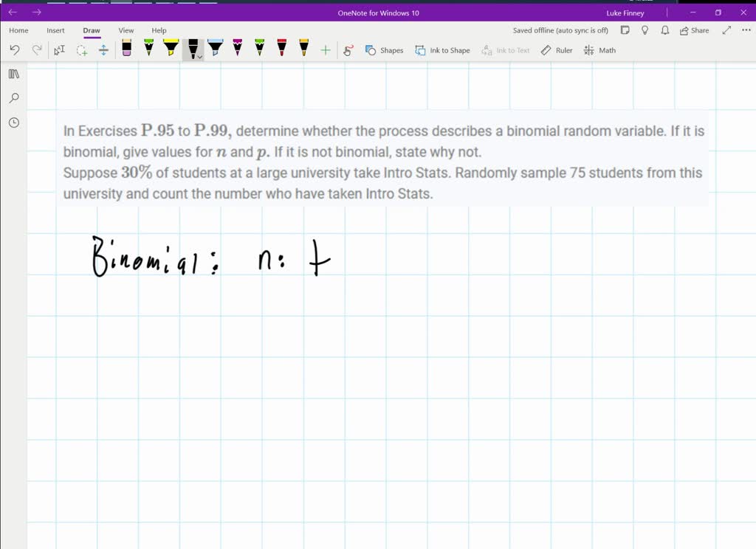Viewport: 756px width, 549px height.
Task: Pick the green pen
Action: tap(148, 48)
